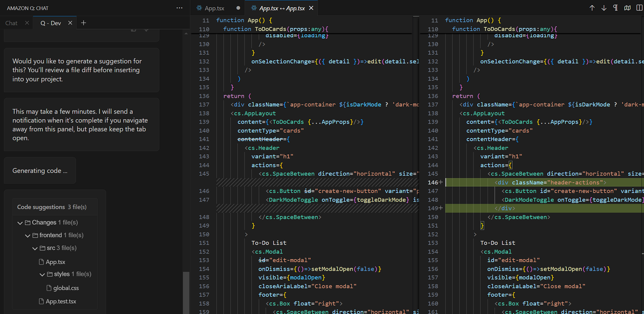This screenshot has height=314, width=644.
Task: Add a new chat tab with plus icon
Action: [83, 23]
